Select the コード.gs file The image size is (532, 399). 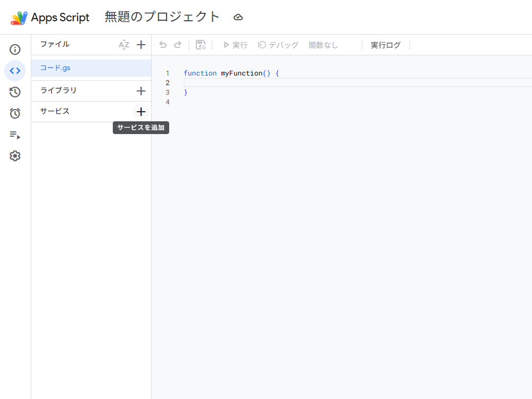tap(92, 68)
